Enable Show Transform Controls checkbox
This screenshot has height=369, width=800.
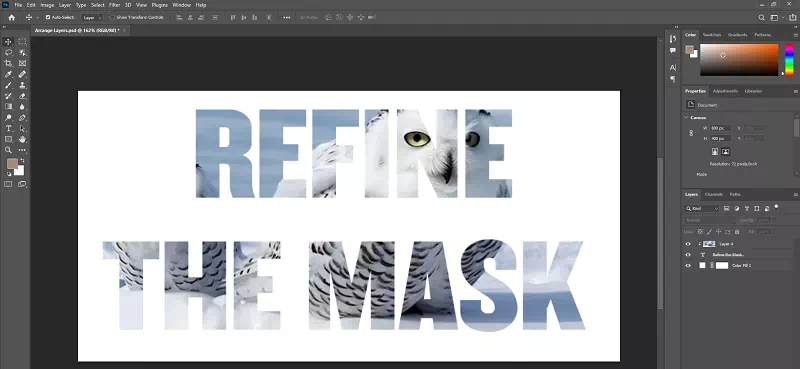(x=112, y=17)
